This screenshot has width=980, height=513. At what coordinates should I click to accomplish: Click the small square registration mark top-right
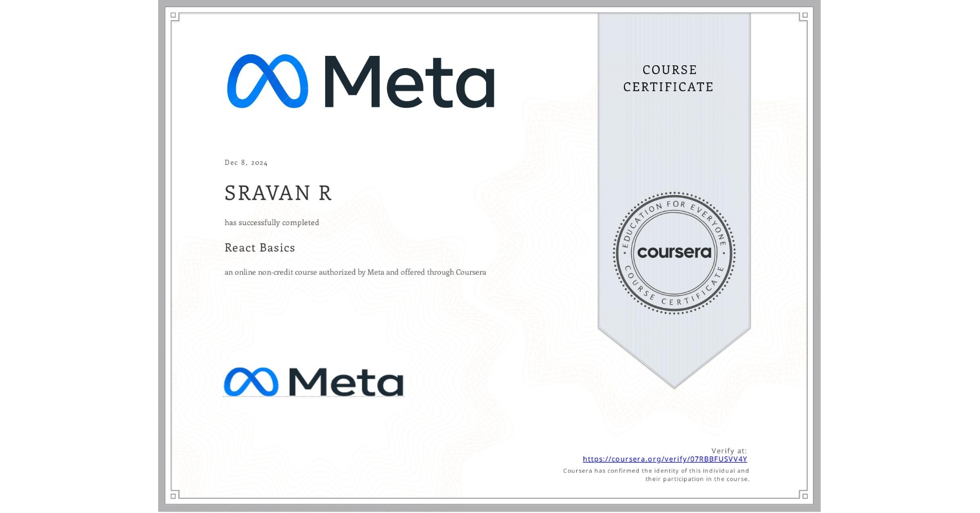pos(805,15)
